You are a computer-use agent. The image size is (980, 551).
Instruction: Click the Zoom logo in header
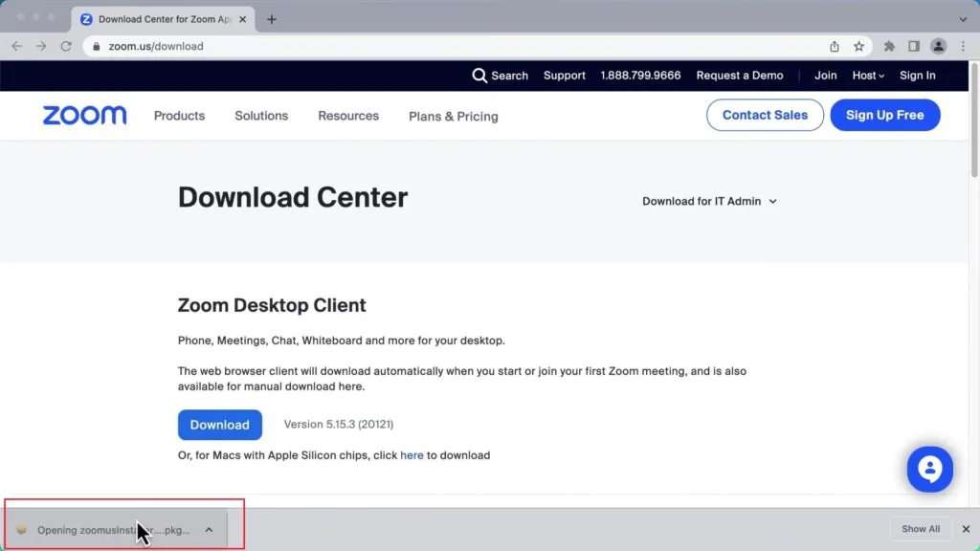(84, 116)
